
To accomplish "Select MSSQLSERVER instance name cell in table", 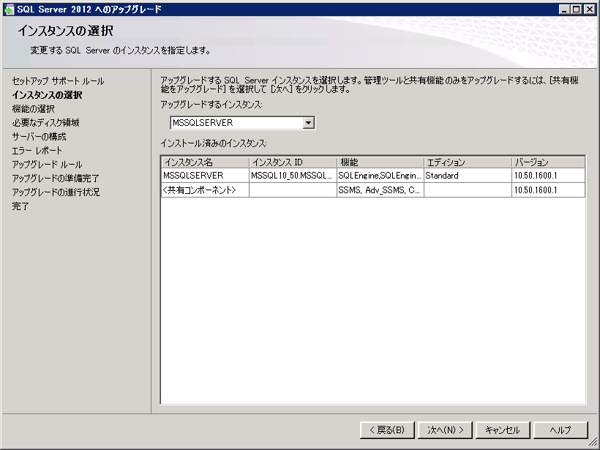I will pos(205,176).
